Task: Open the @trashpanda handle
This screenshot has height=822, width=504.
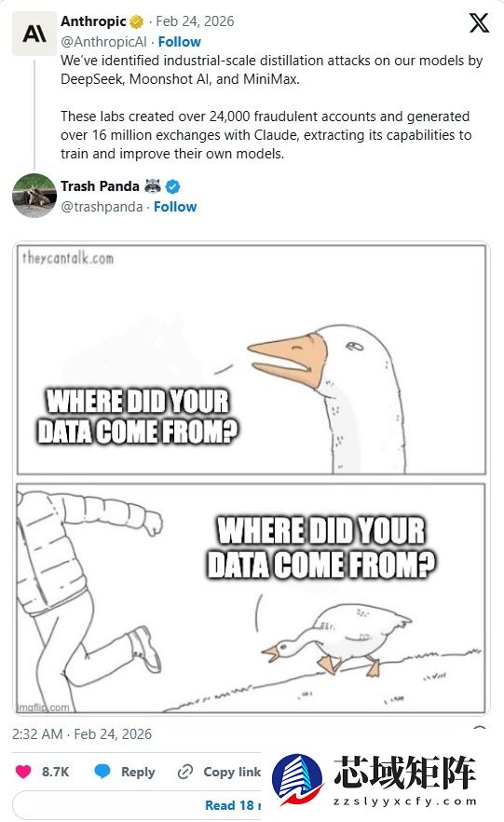Action: [x=102, y=207]
